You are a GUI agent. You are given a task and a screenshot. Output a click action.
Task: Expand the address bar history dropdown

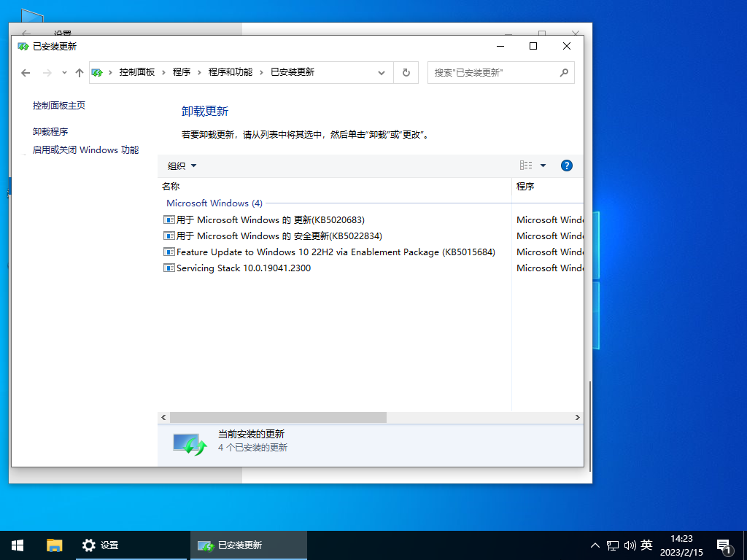(x=381, y=72)
